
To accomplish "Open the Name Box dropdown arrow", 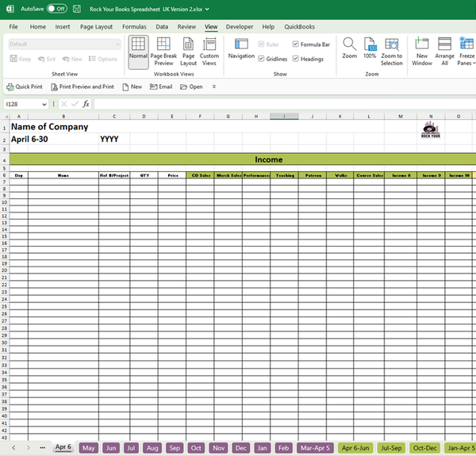I will (44, 104).
